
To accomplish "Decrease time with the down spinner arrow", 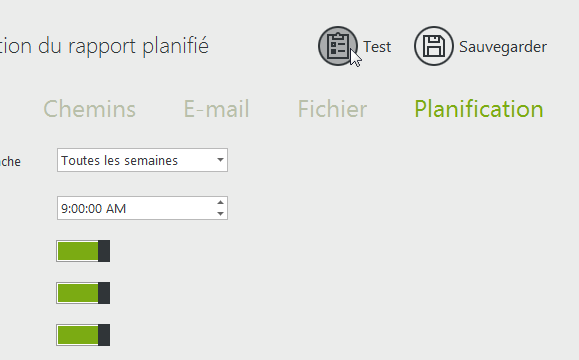I will (x=220, y=214).
